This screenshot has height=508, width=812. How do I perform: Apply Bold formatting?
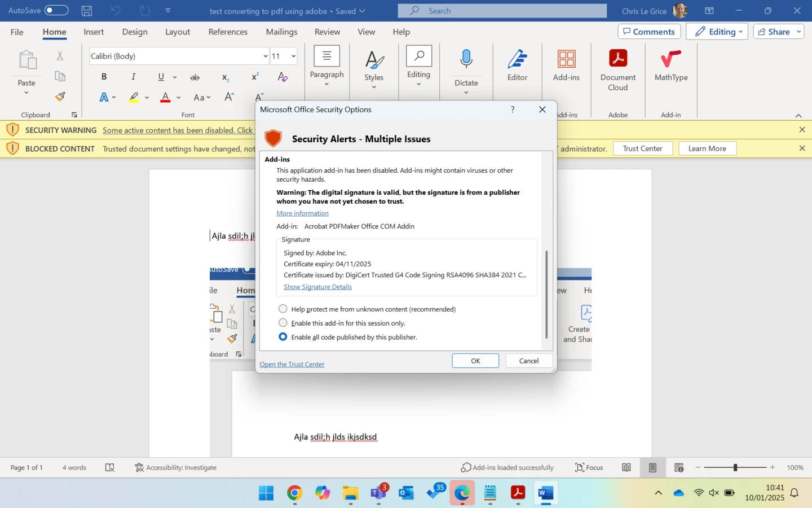click(x=104, y=77)
